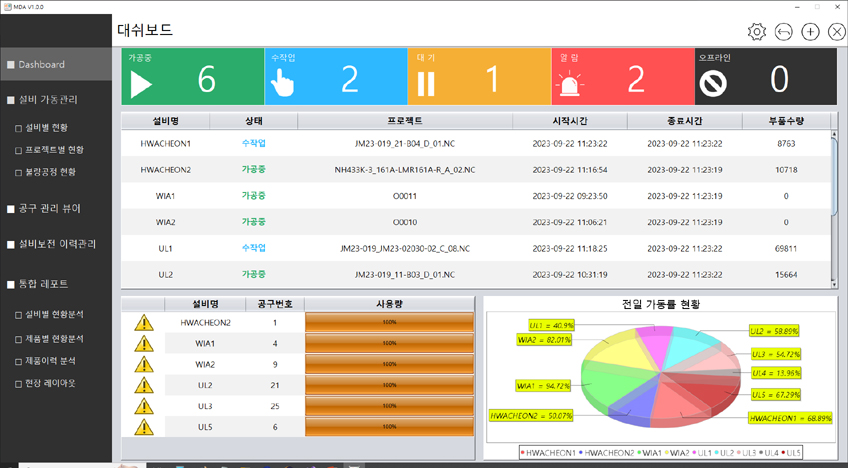Click the warning triangle beside HWACHEON2
The height and width of the screenshot is (468, 848).
tap(145, 323)
